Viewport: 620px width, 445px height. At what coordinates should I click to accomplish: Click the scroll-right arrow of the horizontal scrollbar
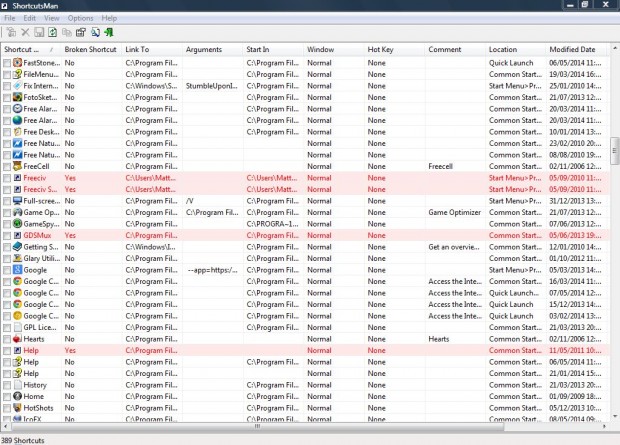[604, 426]
